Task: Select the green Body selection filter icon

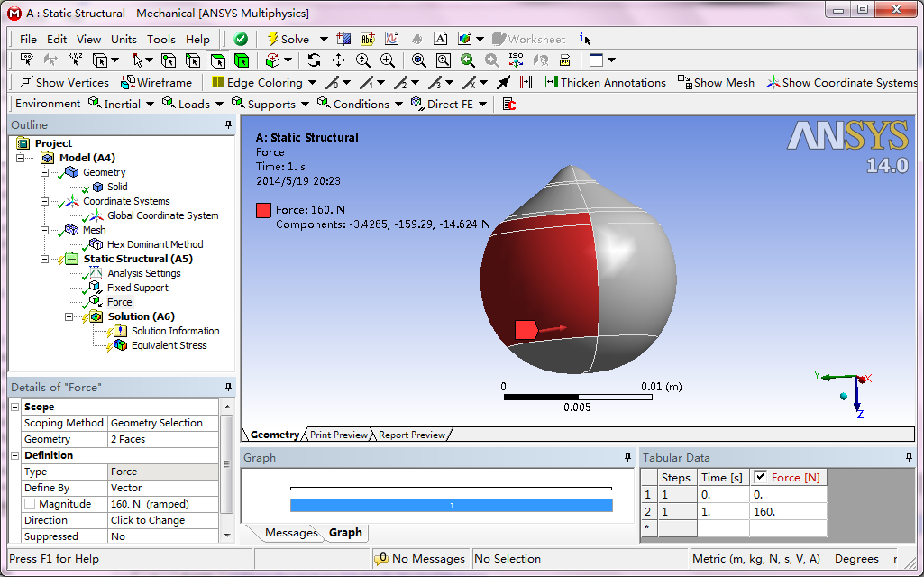Action: (241, 60)
